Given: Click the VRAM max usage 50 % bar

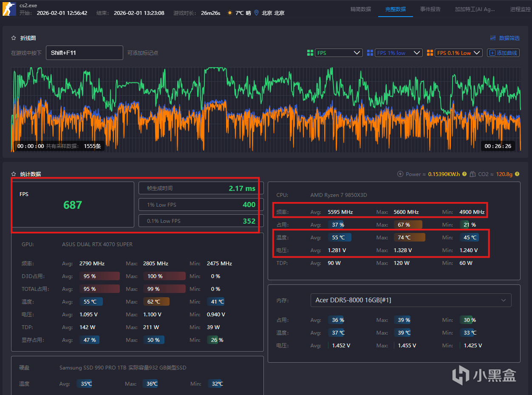Looking at the screenshot, I should pos(154,340).
